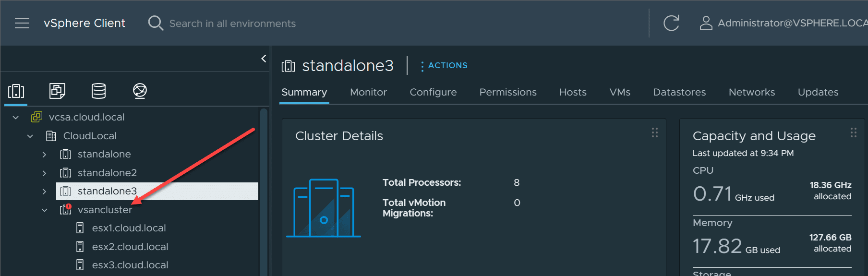Open the hamburger navigation menu

pos(22,23)
